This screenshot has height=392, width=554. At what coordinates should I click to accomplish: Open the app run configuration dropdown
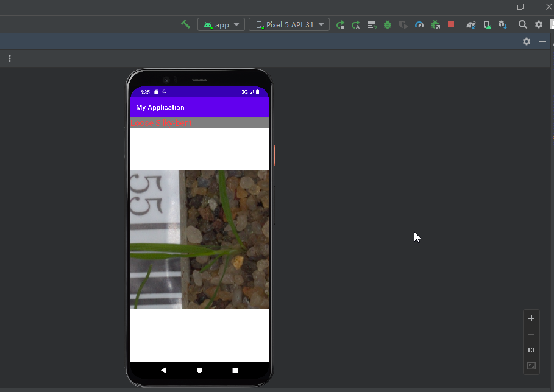(x=221, y=25)
